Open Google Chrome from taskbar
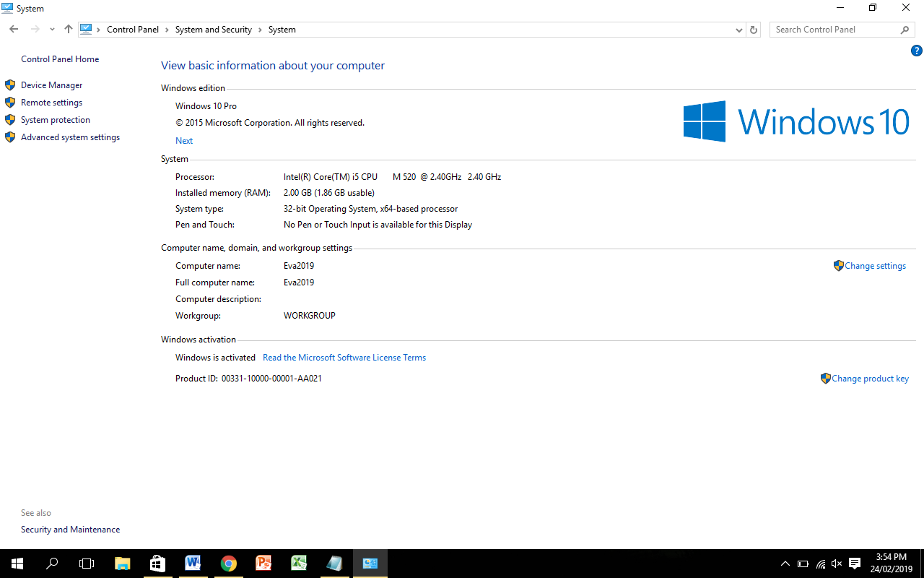The image size is (924, 578). pos(228,564)
